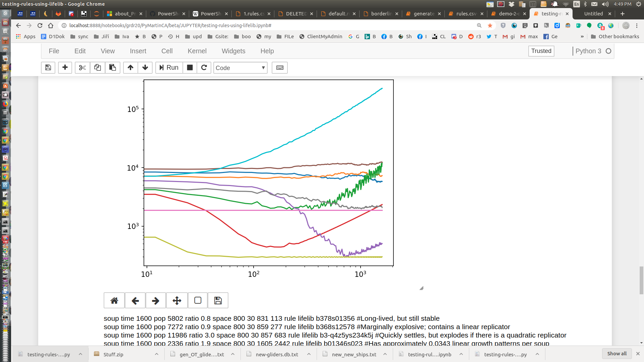Open the Edit menu in Jupyter
This screenshot has width=644, height=362.
[80, 51]
